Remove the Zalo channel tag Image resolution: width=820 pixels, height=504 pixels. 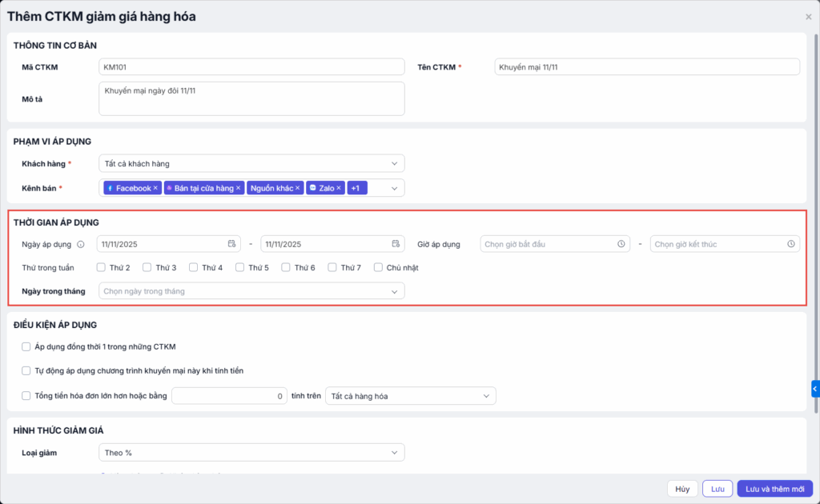coord(339,188)
